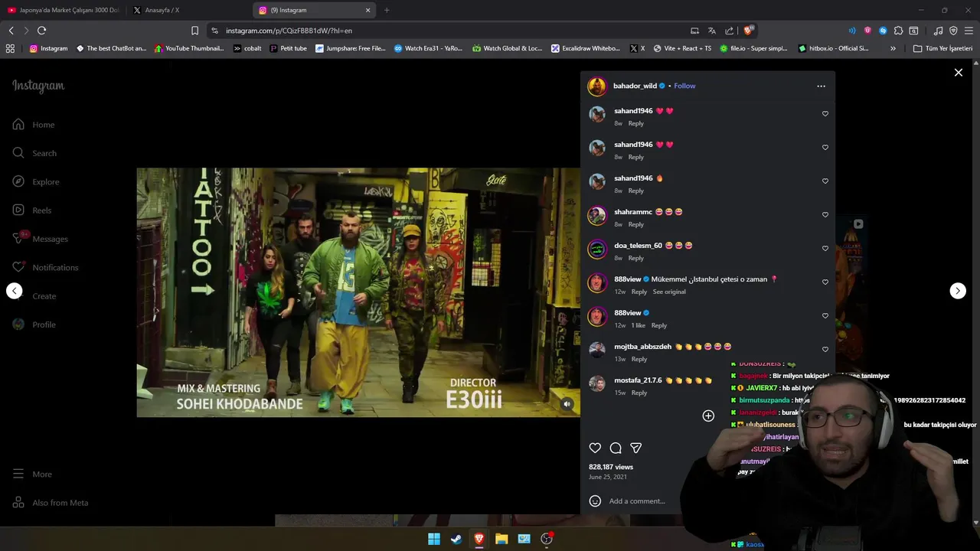Image resolution: width=980 pixels, height=551 pixels.
Task: Open Instagram bookmark in bookmarks bar
Action: (48, 48)
